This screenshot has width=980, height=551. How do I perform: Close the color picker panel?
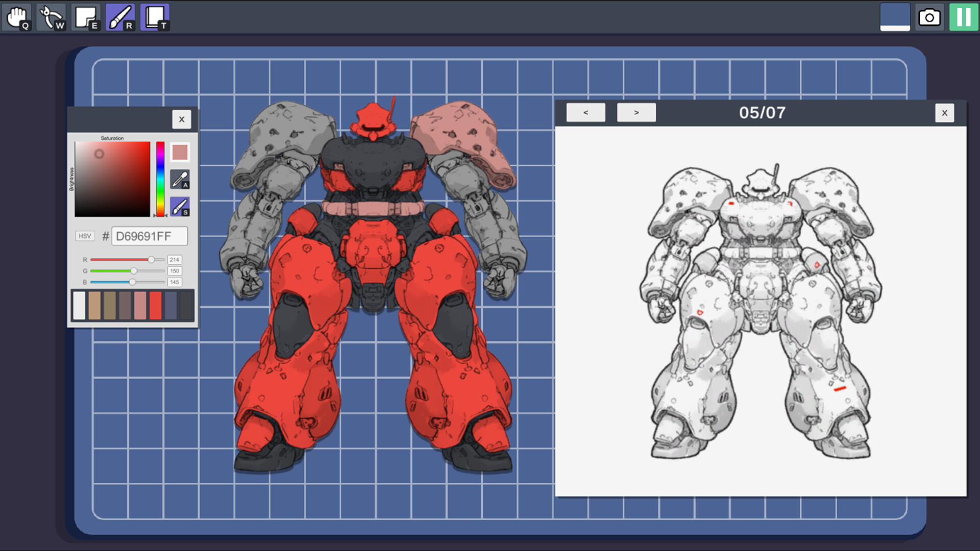(182, 119)
